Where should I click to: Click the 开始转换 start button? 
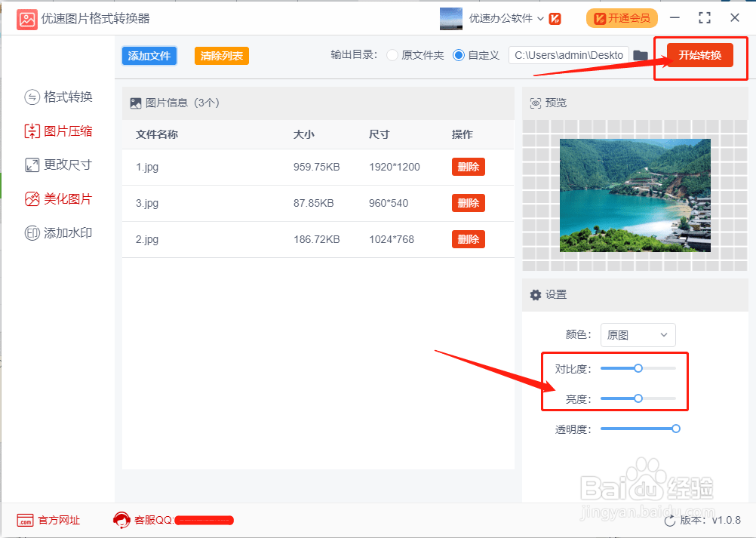pos(700,55)
